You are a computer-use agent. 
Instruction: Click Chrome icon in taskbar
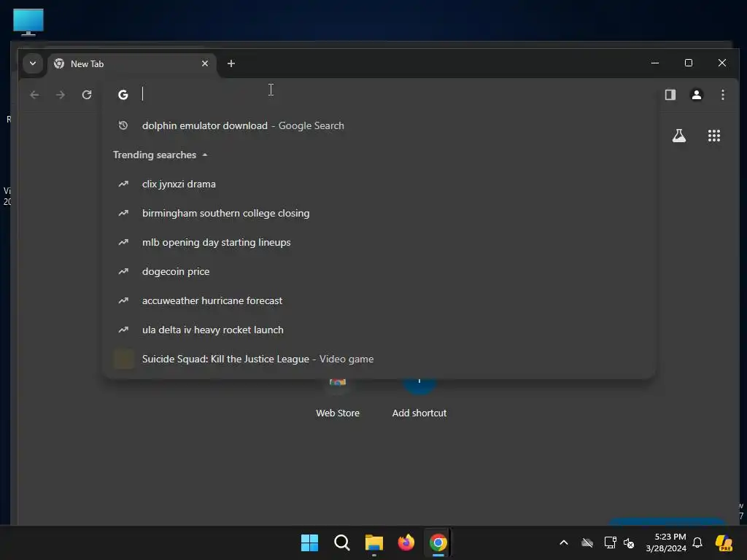[438, 542]
